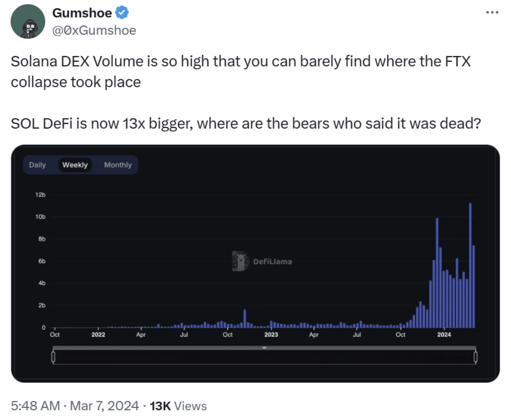The height and width of the screenshot is (420, 511).
Task: Grab the right range slider handle
Action: pyautogui.click(x=475, y=357)
